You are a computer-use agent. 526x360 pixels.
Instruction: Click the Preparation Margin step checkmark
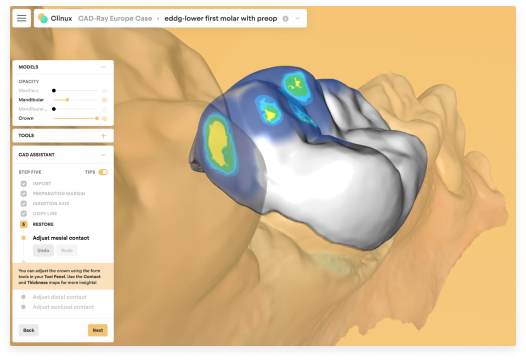pos(23,194)
